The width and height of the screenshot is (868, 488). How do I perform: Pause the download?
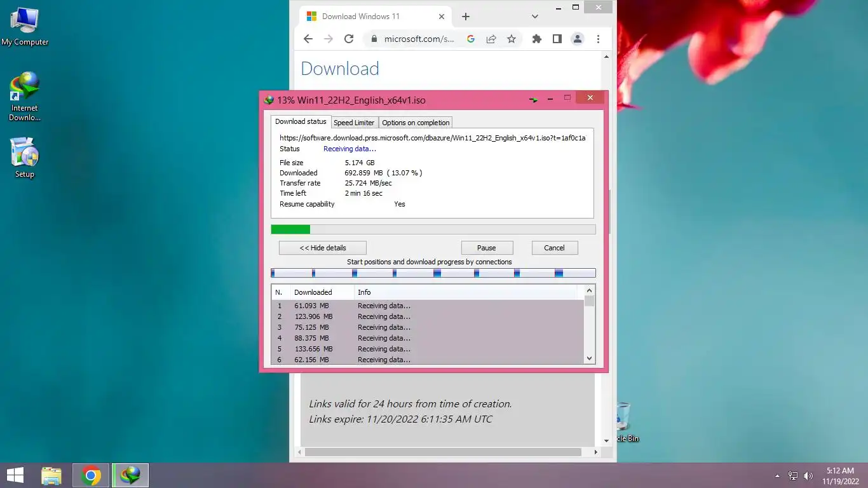pyautogui.click(x=487, y=248)
